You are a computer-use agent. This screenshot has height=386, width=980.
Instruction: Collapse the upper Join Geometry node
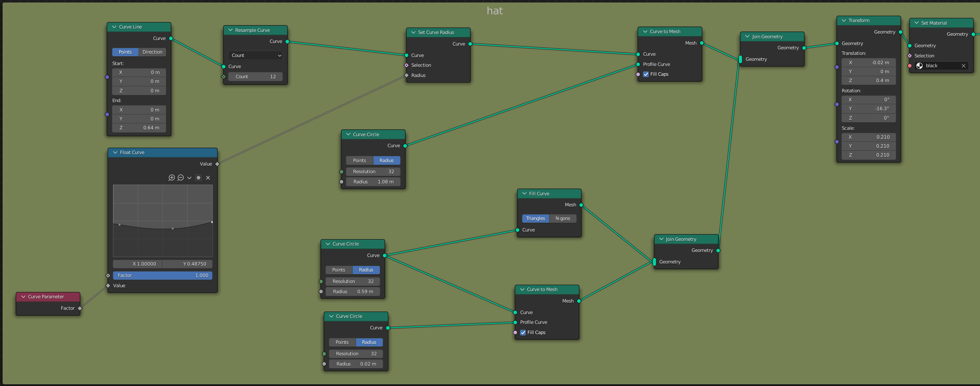tap(747, 37)
